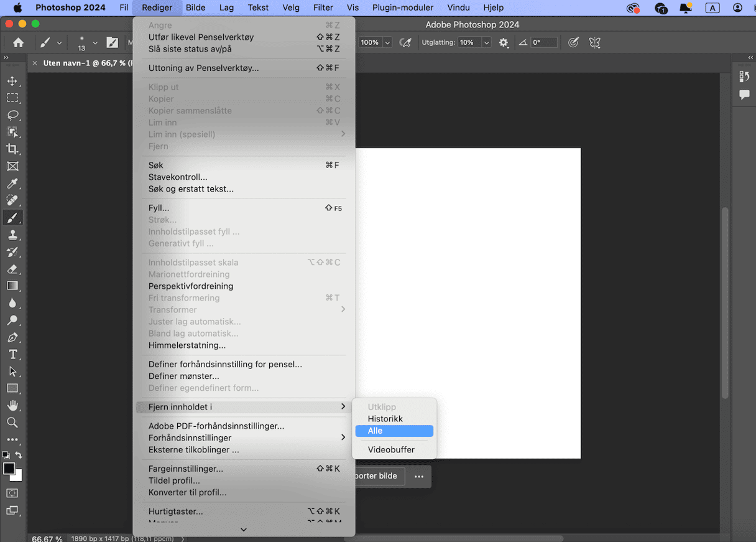Open the Bilde menu
756x542 pixels.
click(x=196, y=7)
